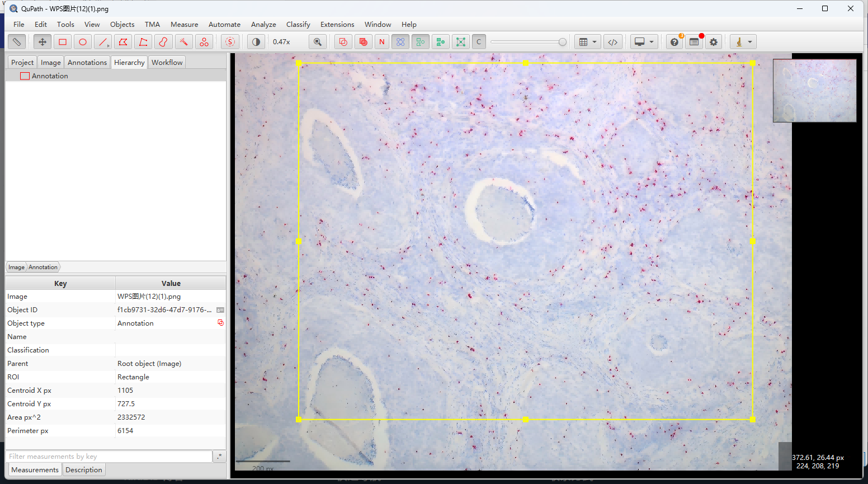Open the Classify menu
Image resolution: width=868 pixels, height=484 pixels.
coord(298,24)
